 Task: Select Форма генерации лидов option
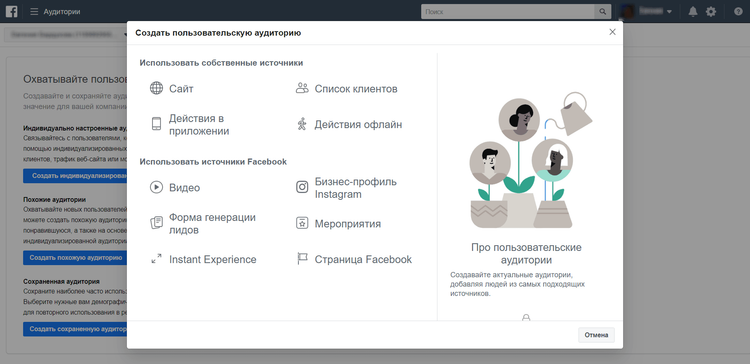[212, 223]
